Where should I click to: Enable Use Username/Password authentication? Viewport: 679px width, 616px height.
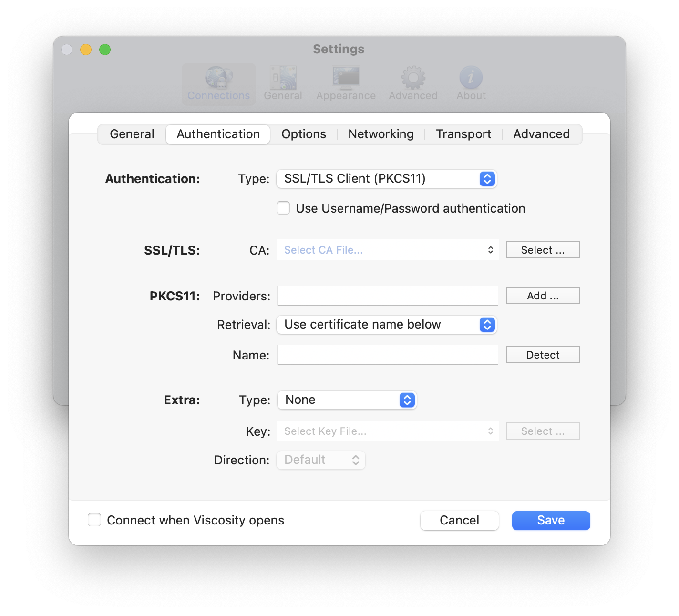283,208
